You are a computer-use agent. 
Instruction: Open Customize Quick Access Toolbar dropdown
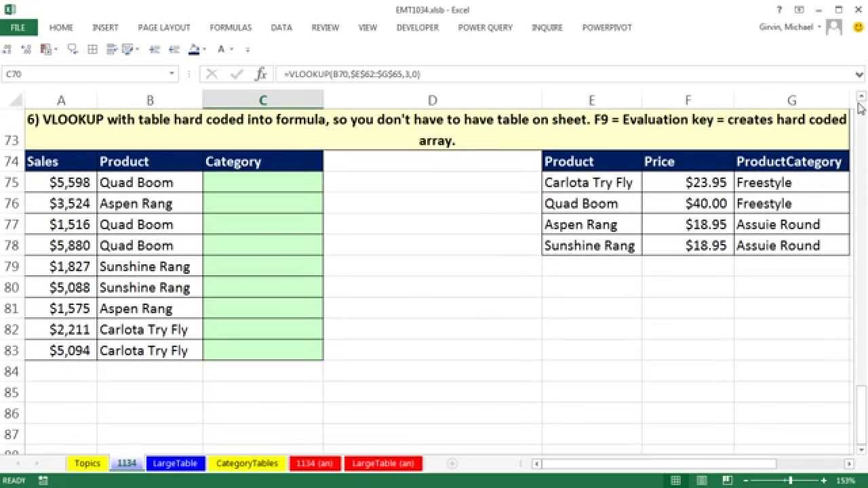coord(248,49)
